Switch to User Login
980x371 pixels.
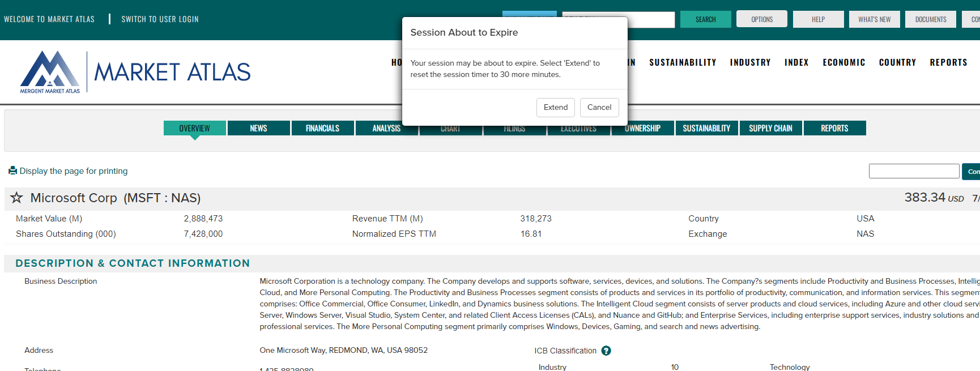(160, 19)
